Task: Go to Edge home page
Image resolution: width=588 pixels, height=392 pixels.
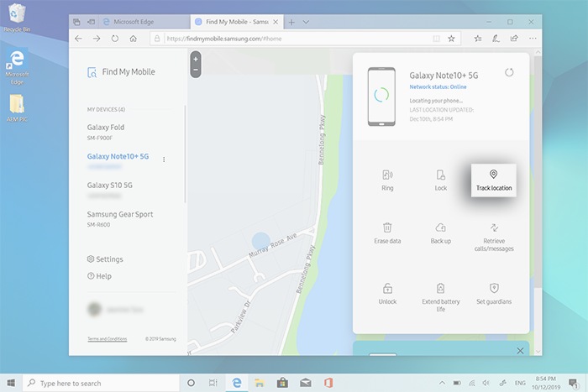Action: [x=133, y=39]
